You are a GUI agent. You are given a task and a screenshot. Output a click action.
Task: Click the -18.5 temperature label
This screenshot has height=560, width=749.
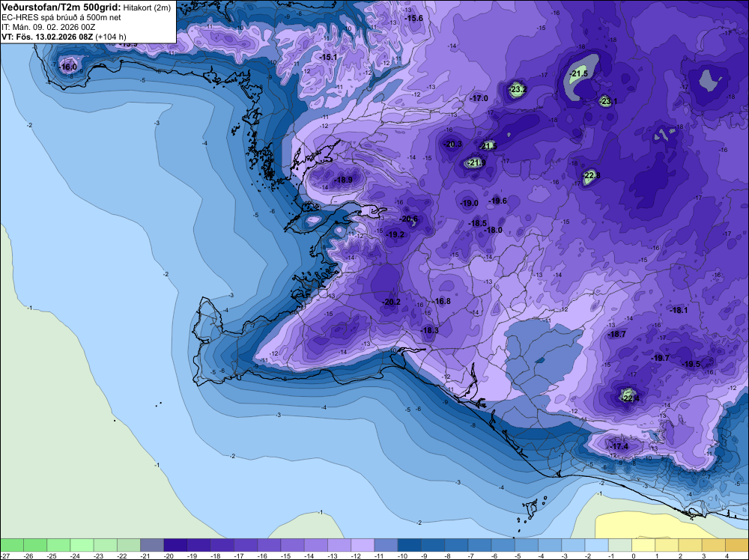(477, 223)
